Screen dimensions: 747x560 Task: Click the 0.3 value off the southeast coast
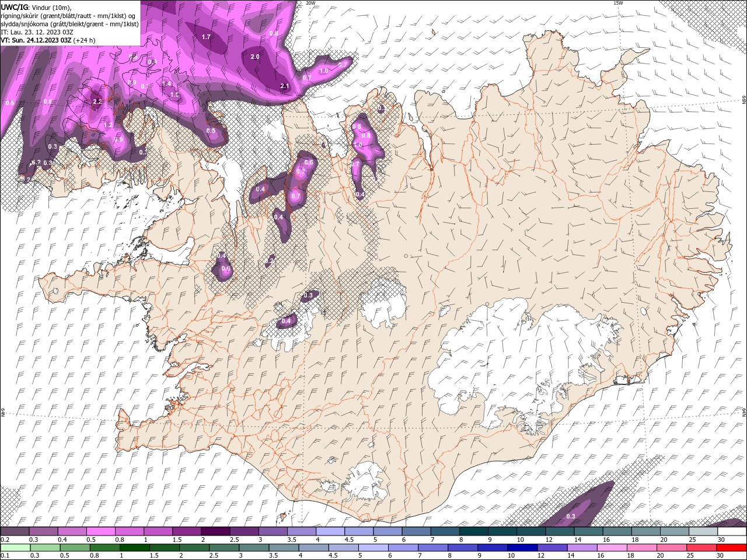coord(571,516)
